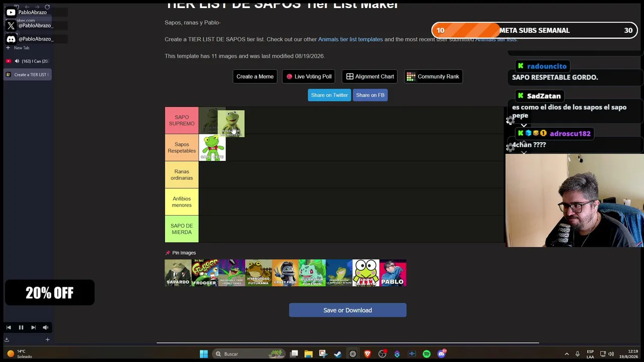Viewport: 644px width, 362px height.
Task: Mute media player volume icon
Action: coord(45,327)
